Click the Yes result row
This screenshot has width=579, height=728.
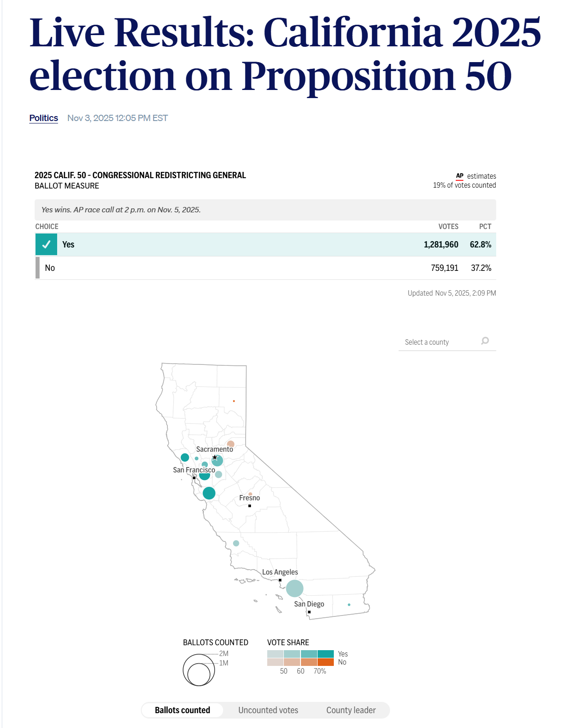coord(265,244)
